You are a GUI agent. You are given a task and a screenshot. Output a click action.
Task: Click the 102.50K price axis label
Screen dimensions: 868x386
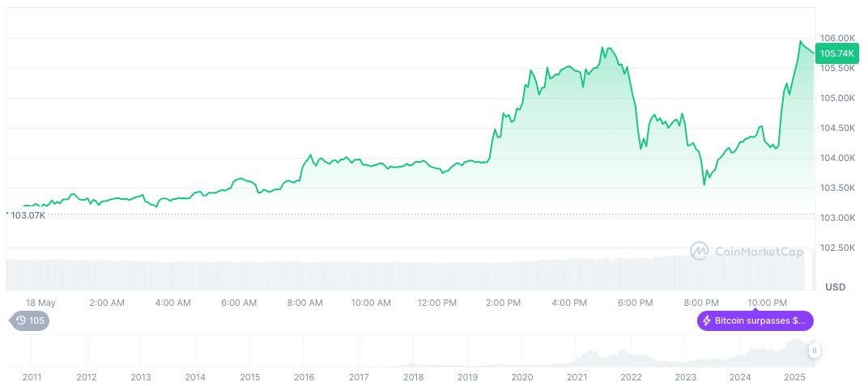838,248
